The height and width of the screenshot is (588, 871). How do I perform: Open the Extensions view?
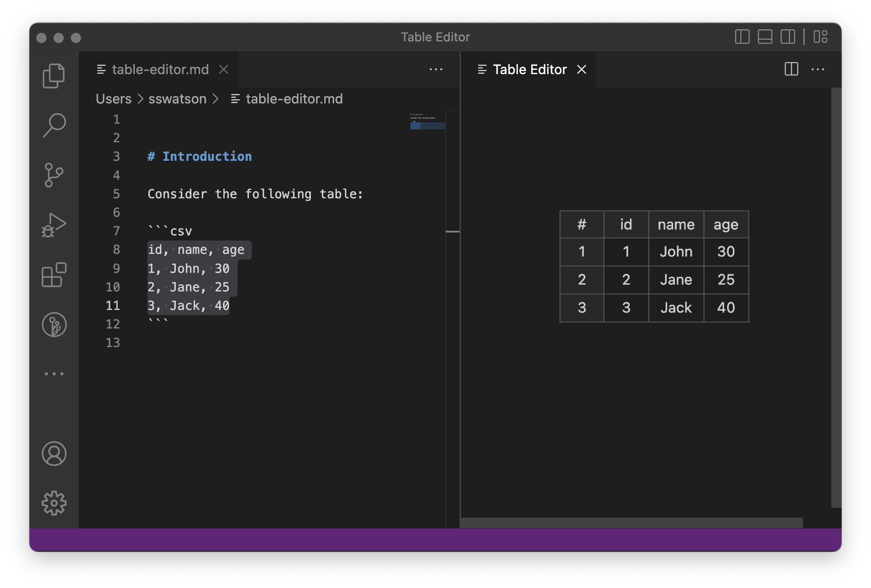(x=54, y=275)
